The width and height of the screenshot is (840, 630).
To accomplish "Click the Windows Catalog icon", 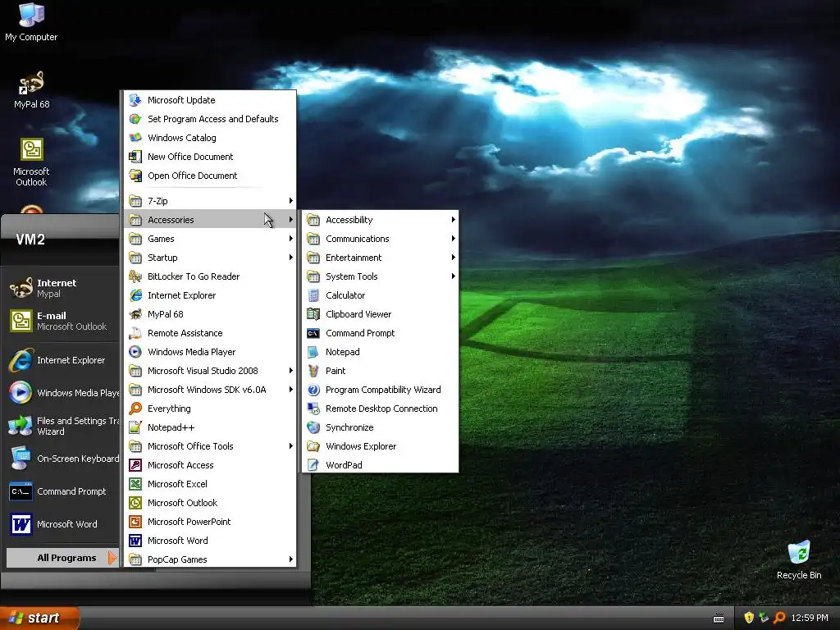I will click(x=135, y=138).
